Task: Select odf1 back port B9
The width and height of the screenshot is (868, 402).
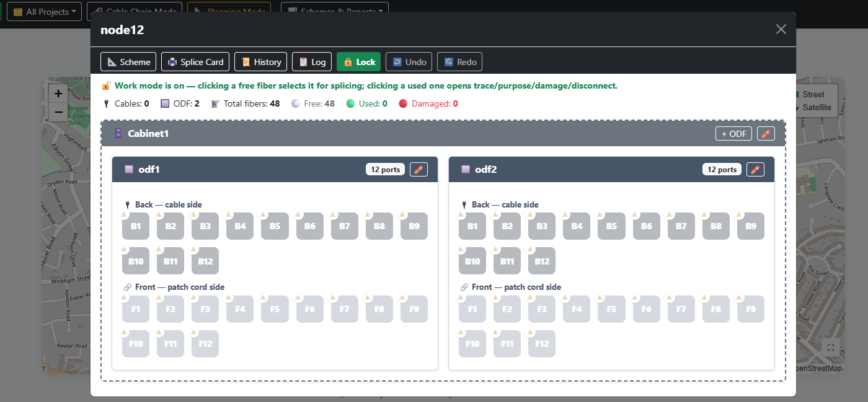Action: point(414,226)
